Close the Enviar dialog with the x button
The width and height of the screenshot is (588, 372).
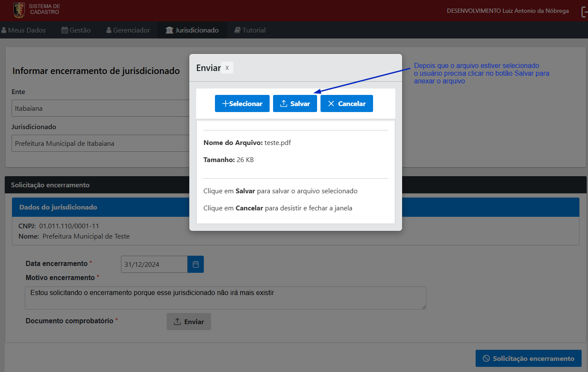(227, 68)
